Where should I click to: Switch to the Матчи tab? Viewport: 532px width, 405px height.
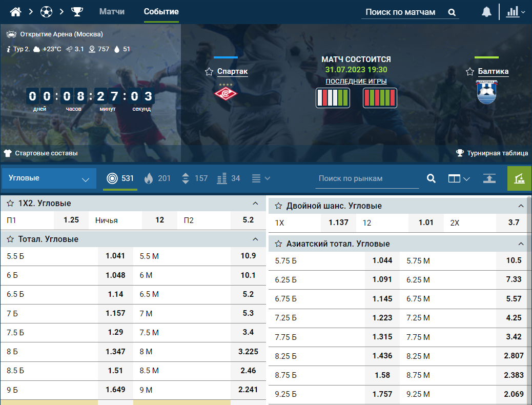pyautogui.click(x=112, y=12)
